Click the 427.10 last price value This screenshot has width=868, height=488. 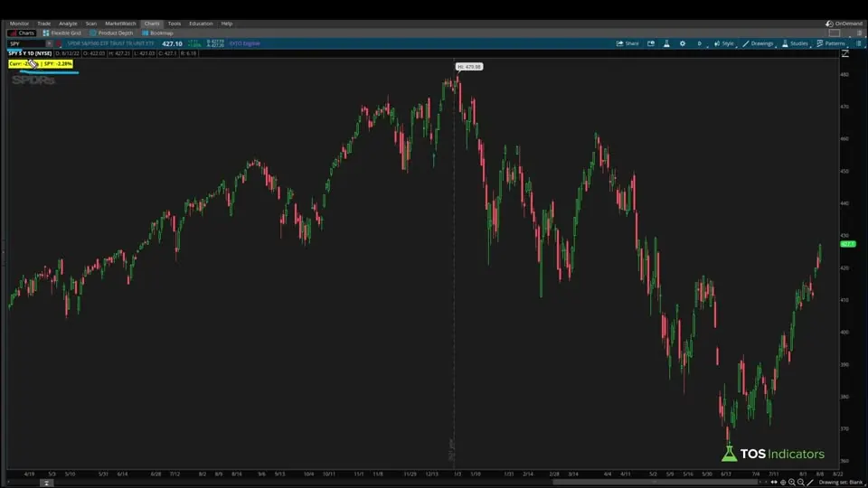point(172,43)
